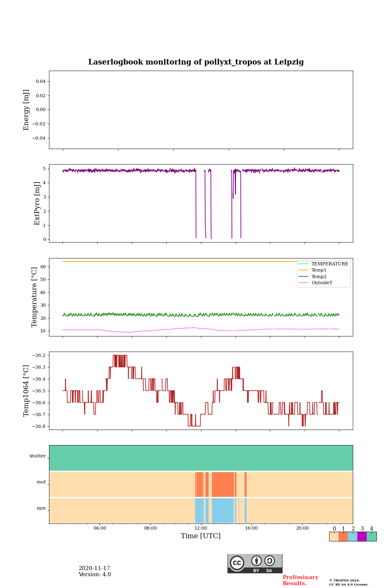Click the plot title about Laserlogbook monitoring

click(196, 62)
